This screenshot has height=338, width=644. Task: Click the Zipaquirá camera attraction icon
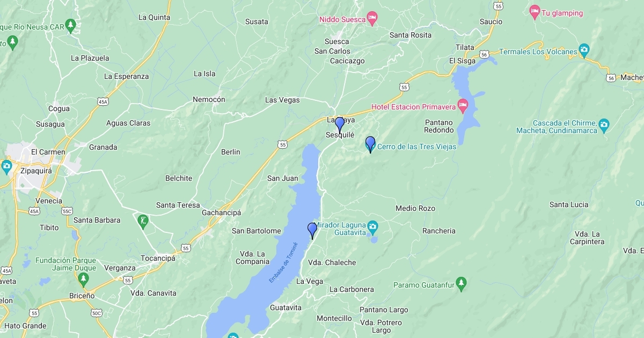[6, 166]
